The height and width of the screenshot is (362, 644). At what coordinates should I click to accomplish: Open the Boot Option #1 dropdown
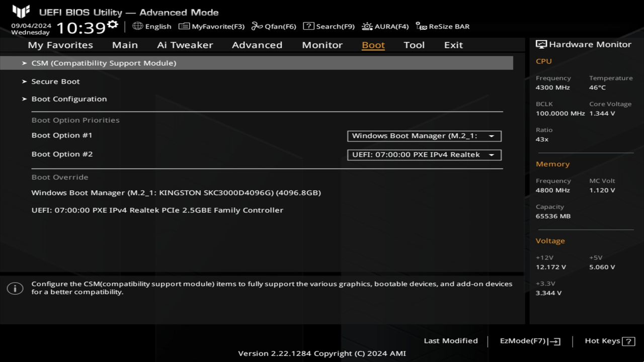pos(424,136)
